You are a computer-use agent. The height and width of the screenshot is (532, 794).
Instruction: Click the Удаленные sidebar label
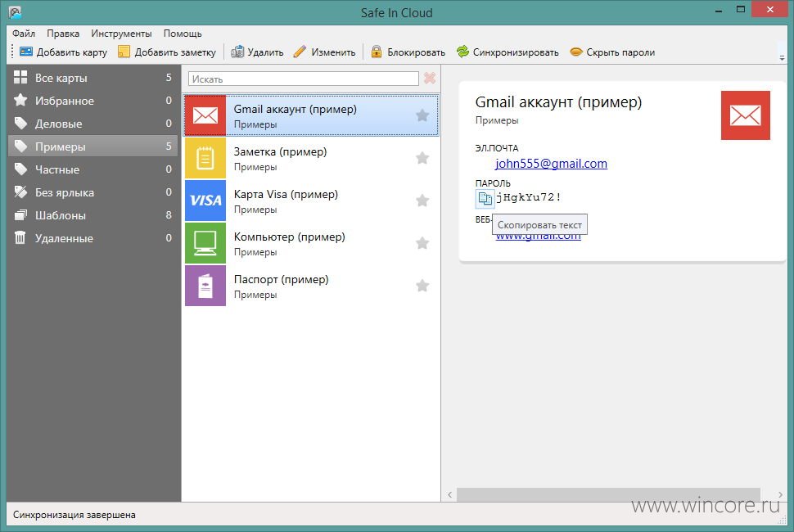[x=64, y=238]
